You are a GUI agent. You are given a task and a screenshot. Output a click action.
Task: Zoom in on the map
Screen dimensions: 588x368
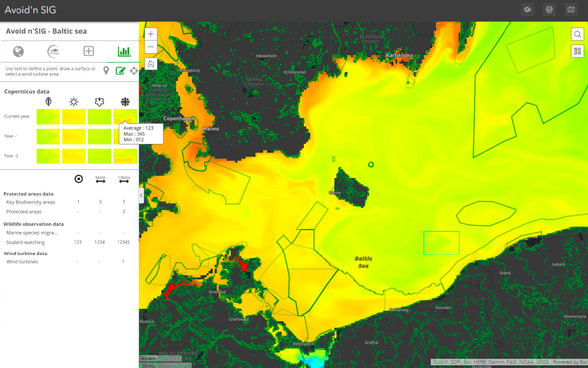151,34
